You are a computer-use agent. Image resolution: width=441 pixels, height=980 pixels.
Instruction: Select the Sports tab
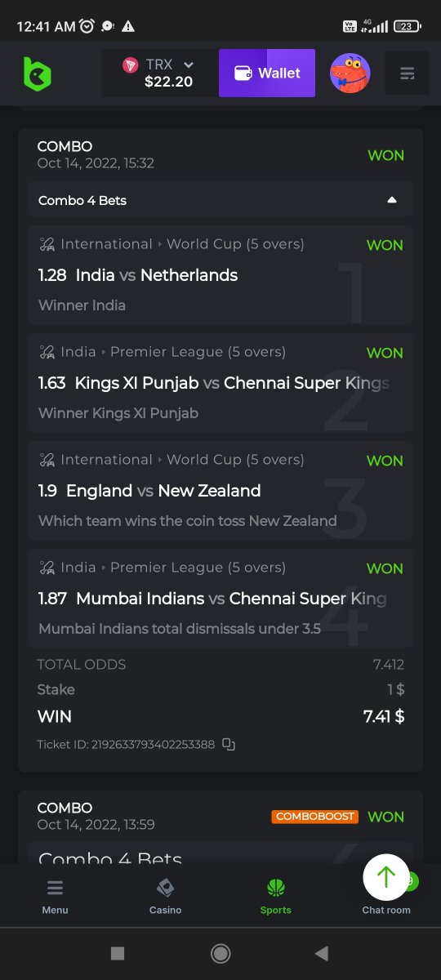tap(275, 896)
